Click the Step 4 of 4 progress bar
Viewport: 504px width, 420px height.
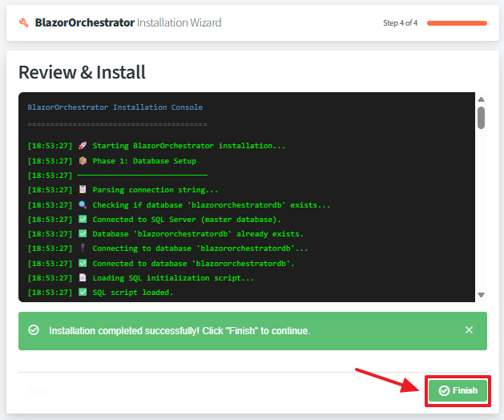[x=457, y=22]
